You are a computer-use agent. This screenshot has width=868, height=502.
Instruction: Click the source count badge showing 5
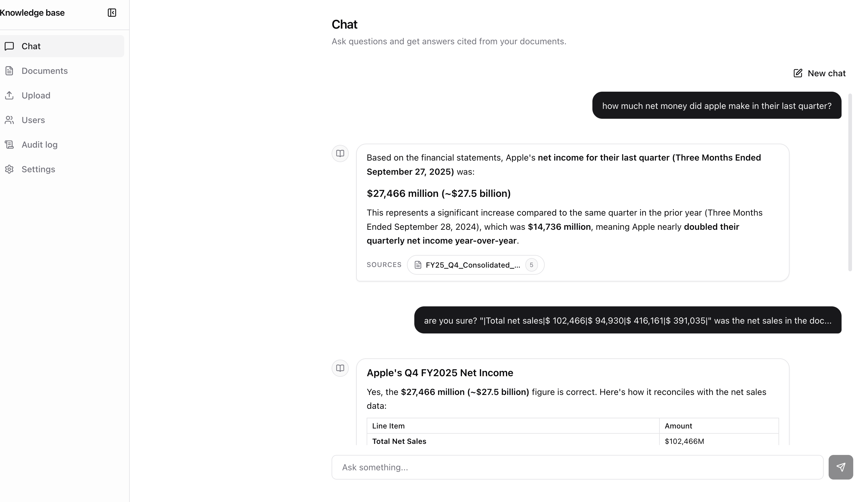pos(531,265)
